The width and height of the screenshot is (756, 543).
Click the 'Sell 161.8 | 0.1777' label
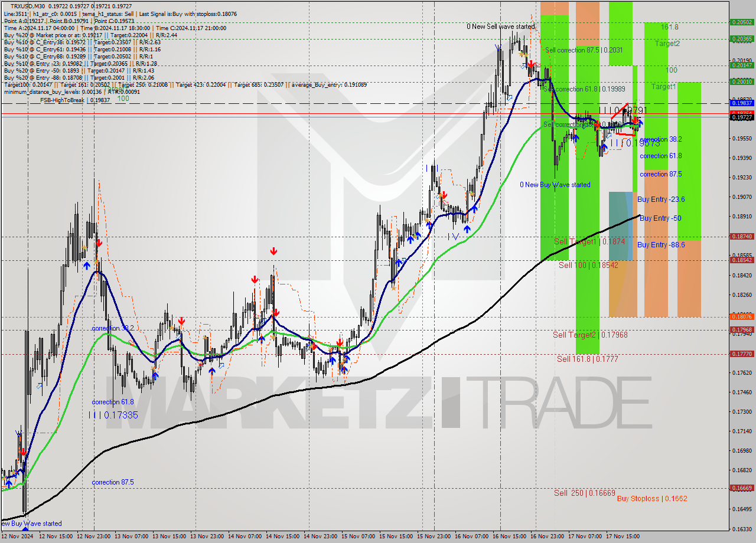[588, 358]
